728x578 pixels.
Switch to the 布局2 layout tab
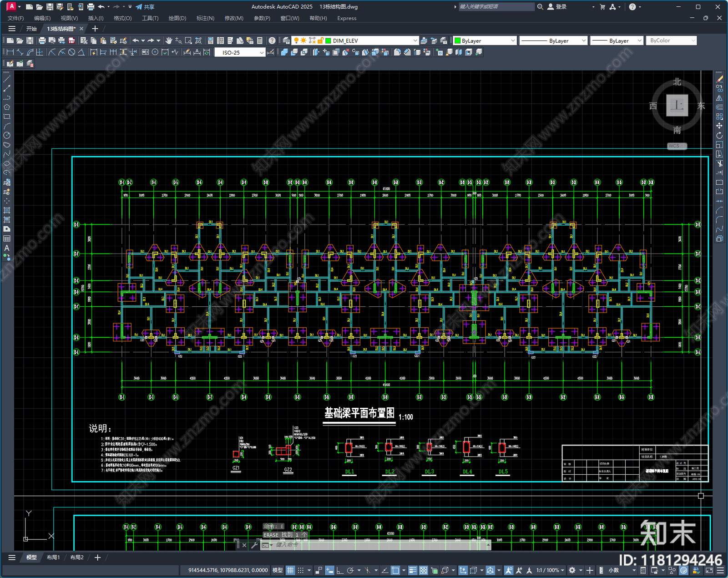pyautogui.click(x=76, y=558)
